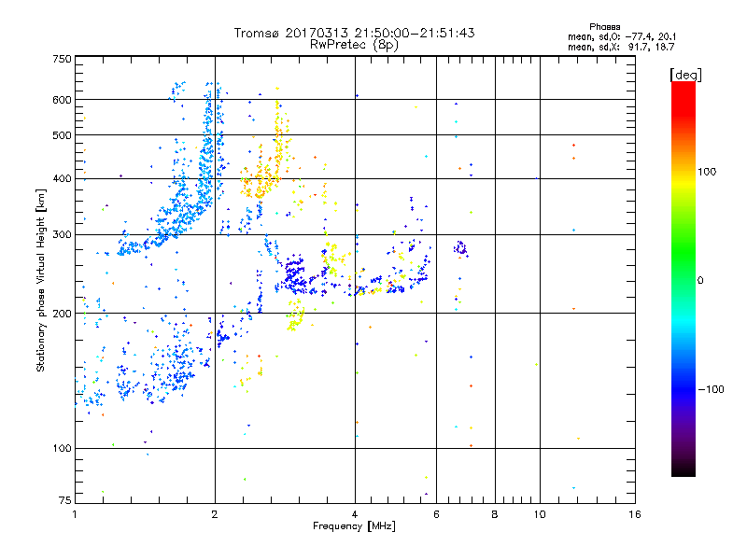Select the "RwPretec (8p)" subtitle
Image resolution: width=747 pixels, height=560 pixels.
[x=355, y=45]
